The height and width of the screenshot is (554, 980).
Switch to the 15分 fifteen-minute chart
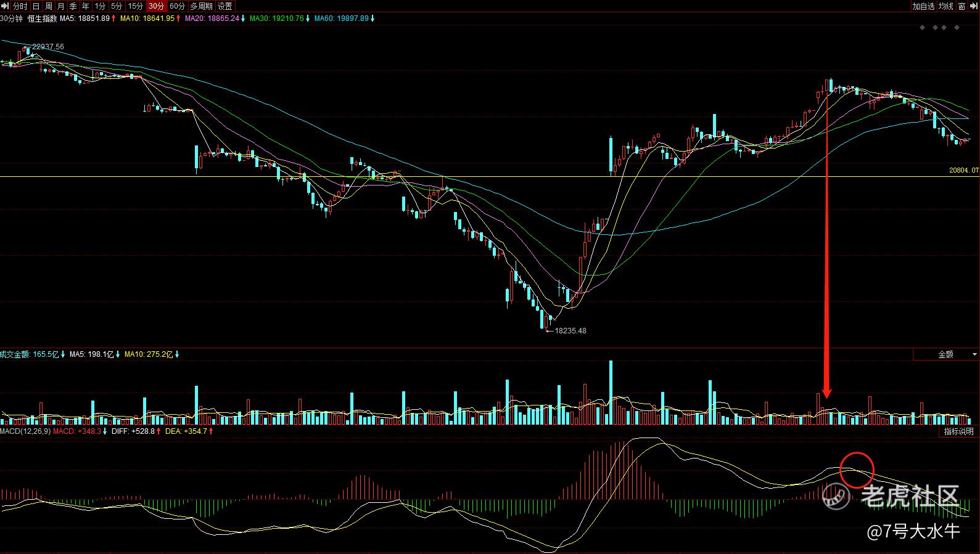click(135, 6)
